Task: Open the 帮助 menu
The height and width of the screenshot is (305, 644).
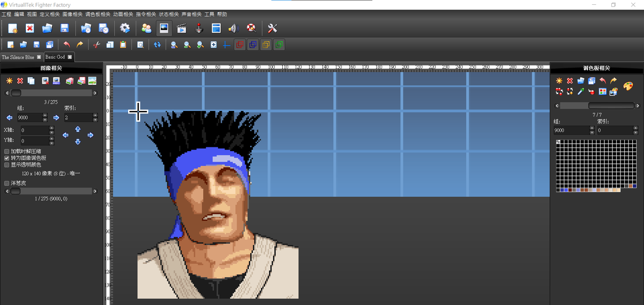Action: coord(222,14)
